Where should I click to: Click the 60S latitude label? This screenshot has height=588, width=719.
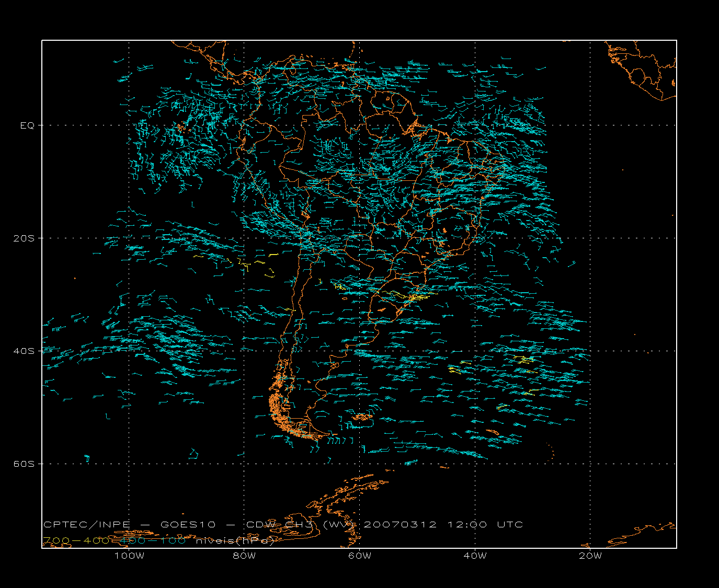24,464
